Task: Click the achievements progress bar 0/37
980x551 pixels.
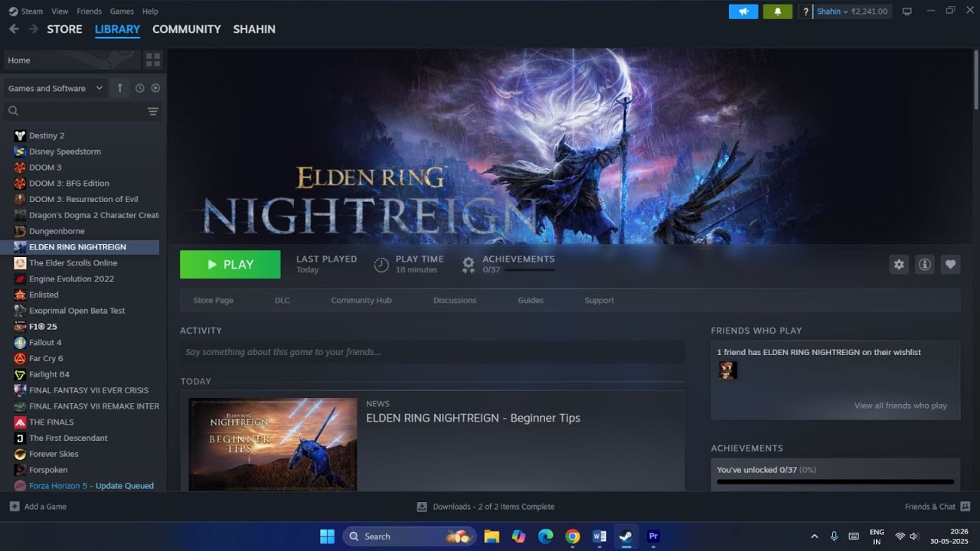Action: pyautogui.click(x=835, y=482)
